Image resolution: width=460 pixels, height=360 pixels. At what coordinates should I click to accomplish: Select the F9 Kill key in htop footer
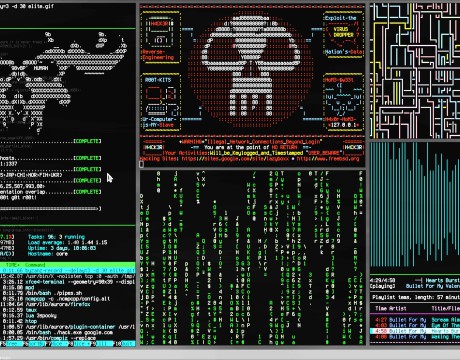click(x=102, y=343)
